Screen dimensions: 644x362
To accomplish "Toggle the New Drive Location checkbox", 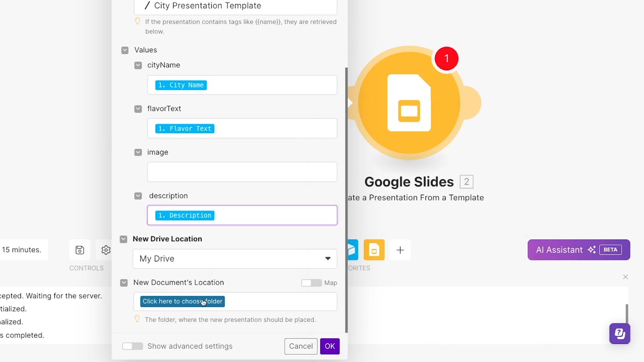I will [124, 239].
